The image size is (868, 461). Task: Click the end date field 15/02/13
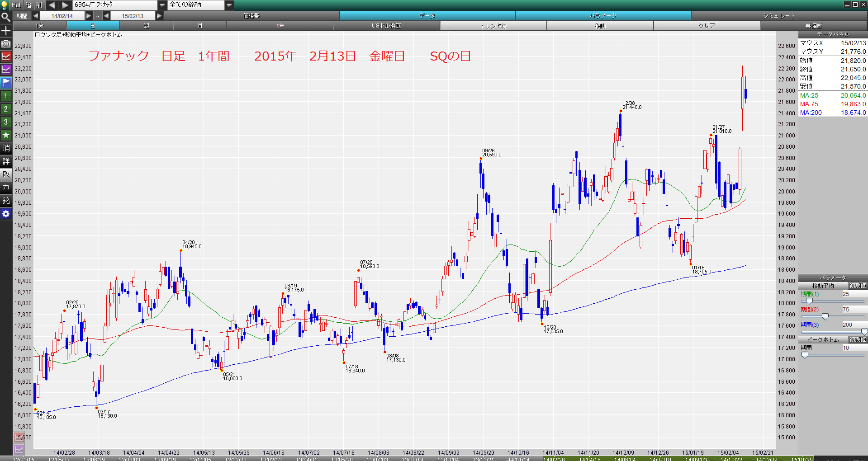click(133, 16)
